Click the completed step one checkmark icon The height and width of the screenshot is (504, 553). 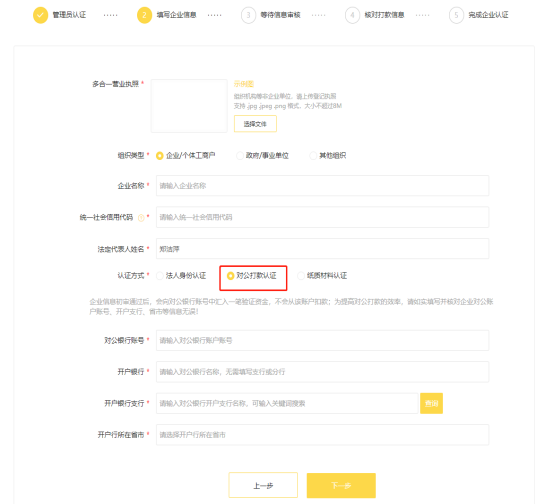(41, 15)
